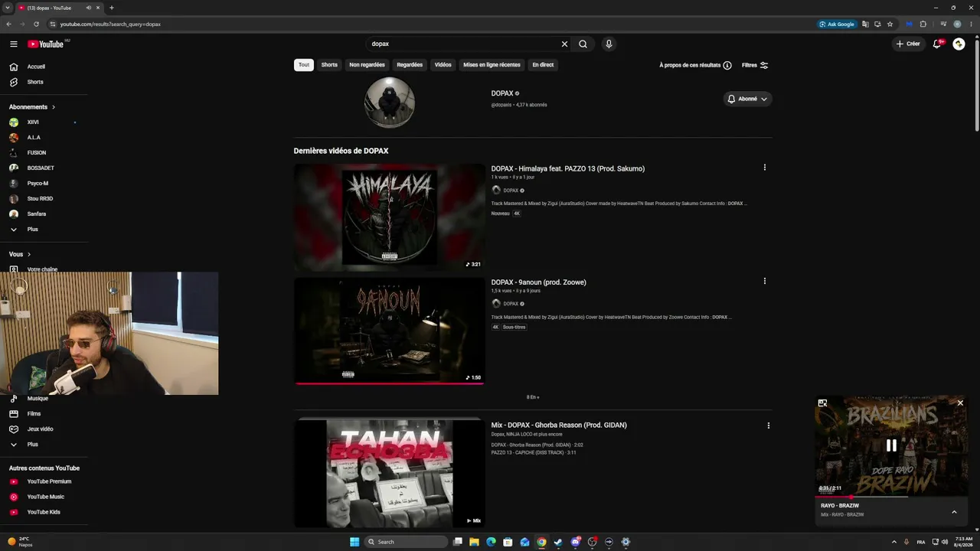The image size is (980, 551).
Task: Close the RAYO - BRAZIW miniplayer
Action: [x=960, y=403]
